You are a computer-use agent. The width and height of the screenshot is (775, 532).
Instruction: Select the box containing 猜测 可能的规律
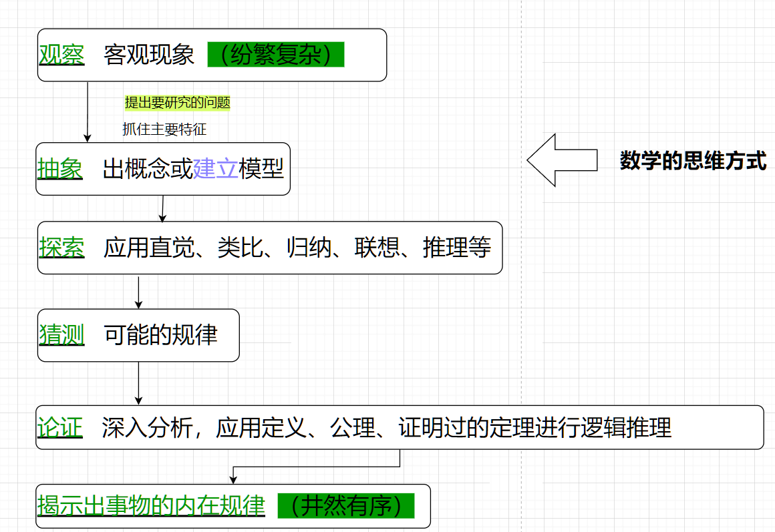(x=138, y=336)
